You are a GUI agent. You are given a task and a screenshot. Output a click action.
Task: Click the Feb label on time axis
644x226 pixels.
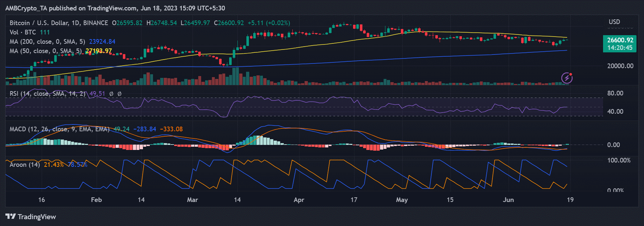96,200
